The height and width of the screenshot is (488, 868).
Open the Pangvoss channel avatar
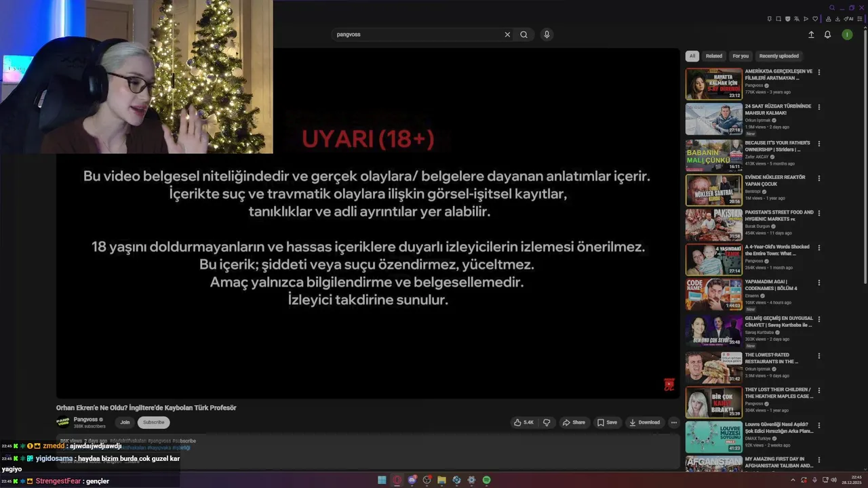coord(63,422)
